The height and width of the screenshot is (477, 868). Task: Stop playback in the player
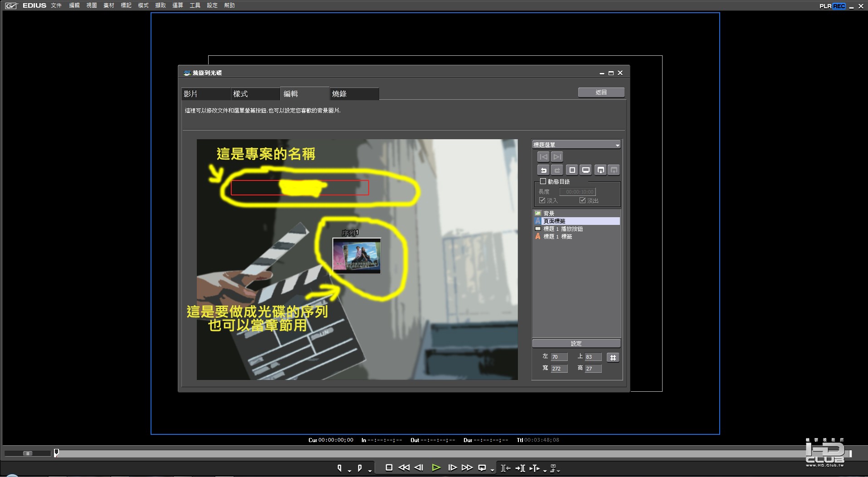coord(389,467)
